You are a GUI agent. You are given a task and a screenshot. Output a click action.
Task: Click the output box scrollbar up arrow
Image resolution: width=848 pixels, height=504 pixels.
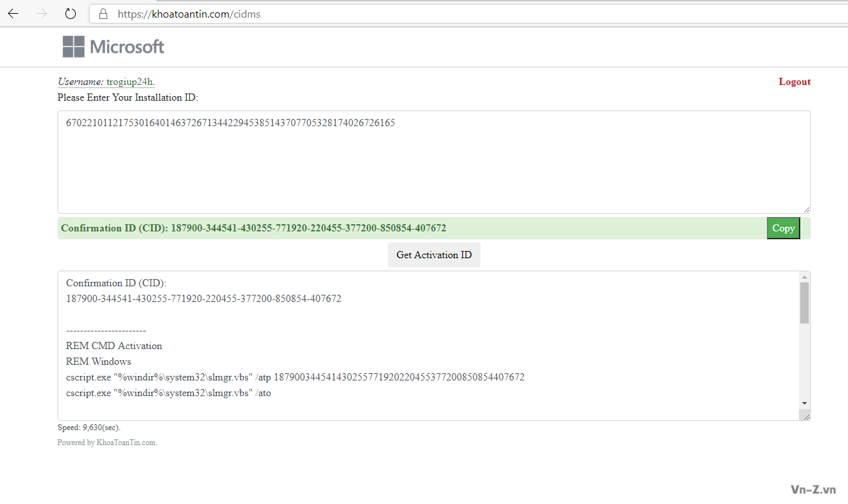(804, 277)
